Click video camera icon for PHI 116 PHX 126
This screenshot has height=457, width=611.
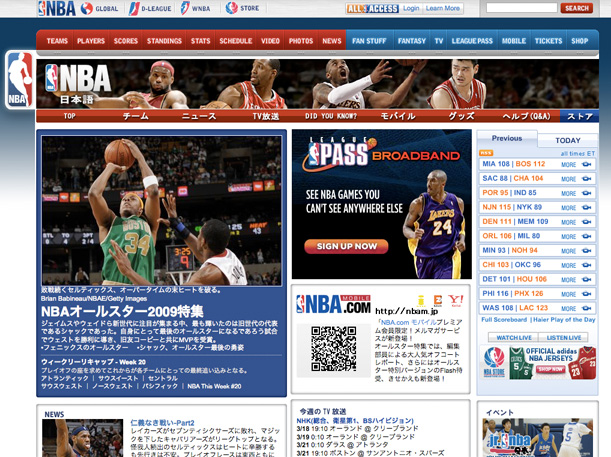pos(586,294)
